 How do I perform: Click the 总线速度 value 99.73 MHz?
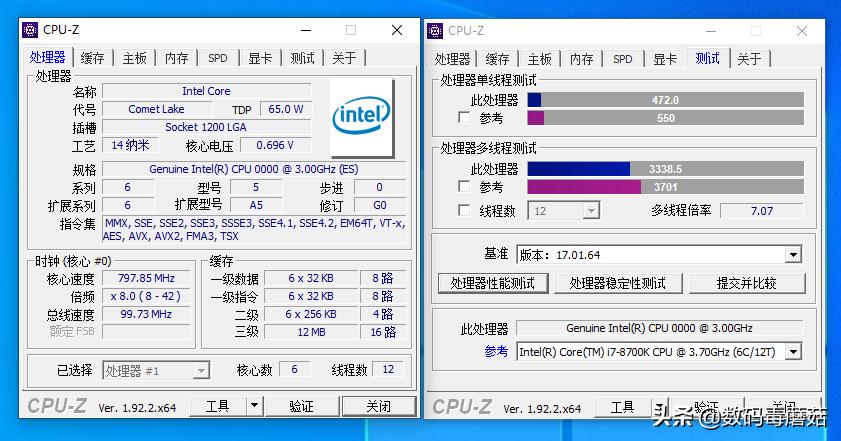(x=146, y=314)
